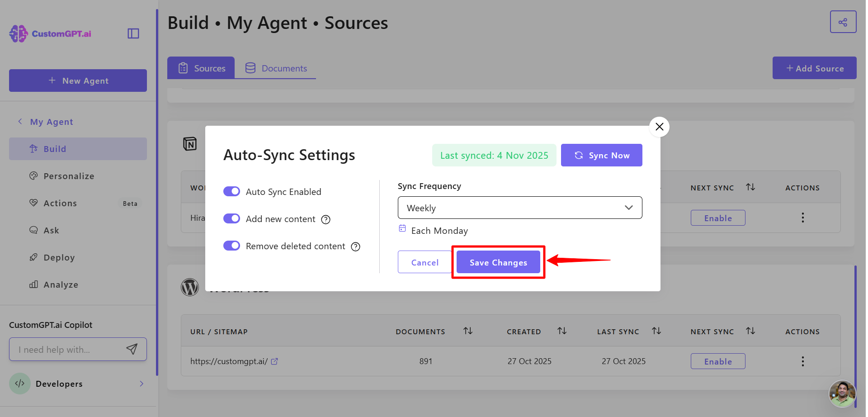
Task: Show help for Add new content
Action: 325,220
